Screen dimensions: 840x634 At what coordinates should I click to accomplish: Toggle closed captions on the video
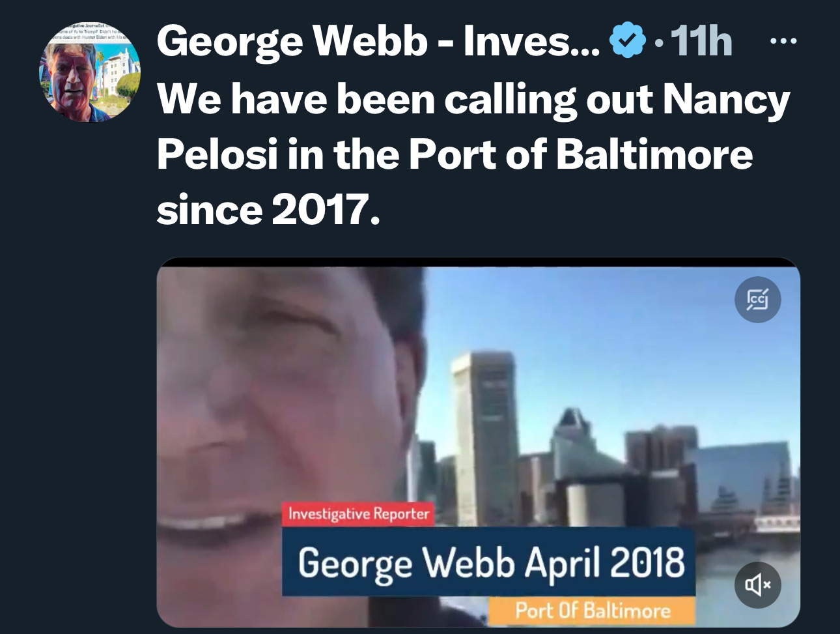757,300
